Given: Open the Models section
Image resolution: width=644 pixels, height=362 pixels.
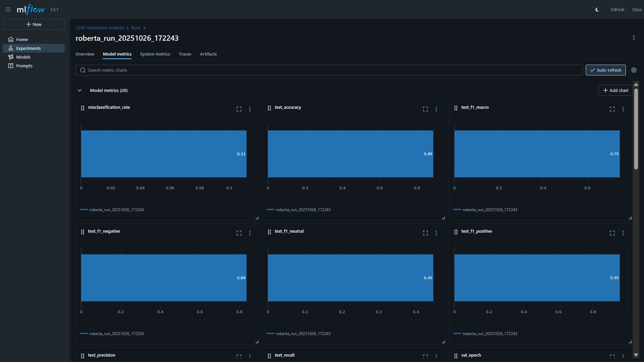Looking at the screenshot, I should tap(24, 57).
